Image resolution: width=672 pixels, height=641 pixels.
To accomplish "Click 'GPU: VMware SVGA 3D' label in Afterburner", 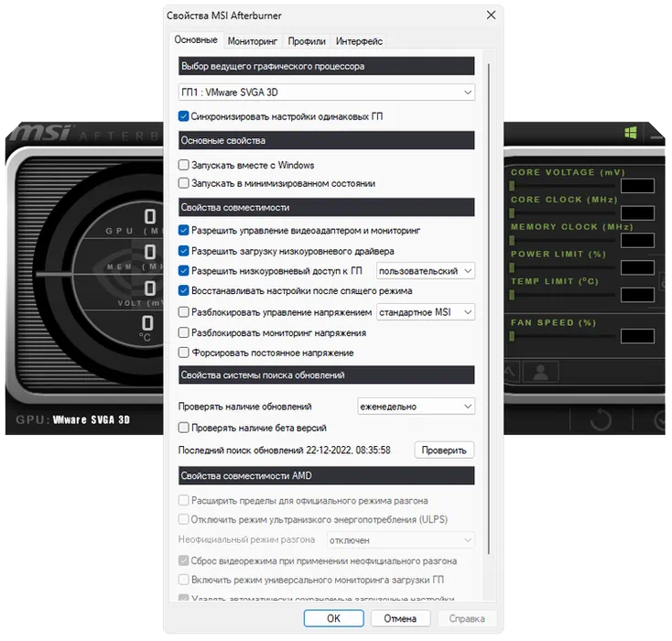I will (x=73, y=419).
